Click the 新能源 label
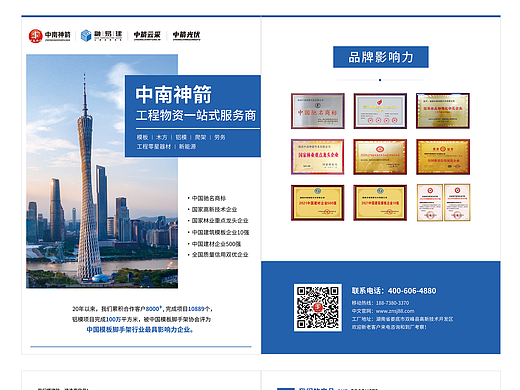 [187, 147]
